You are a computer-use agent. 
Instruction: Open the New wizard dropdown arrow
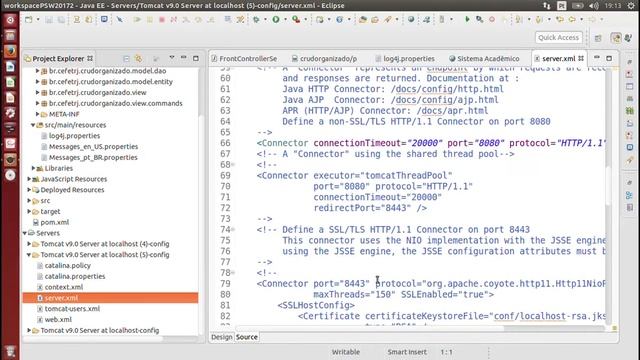(x=38, y=19)
